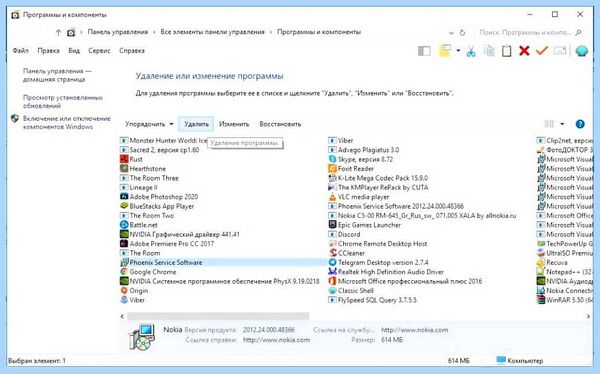Click the Adobe Photoshop 2020 icon

[124, 197]
